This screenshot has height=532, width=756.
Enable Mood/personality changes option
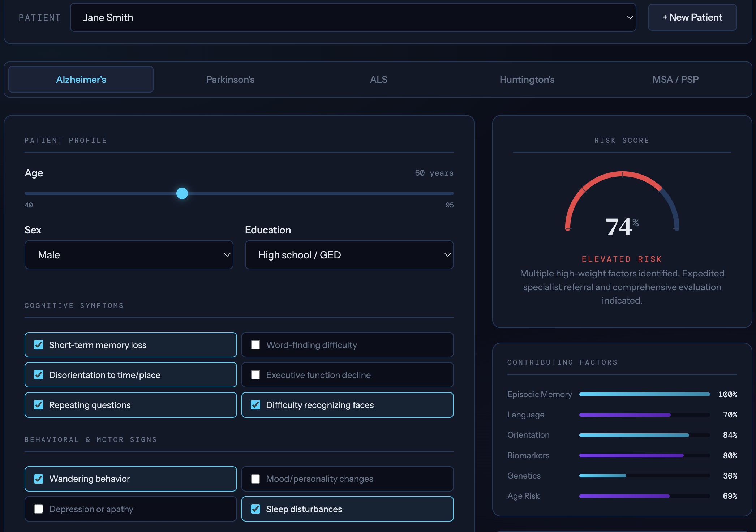(x=255, y=479)
